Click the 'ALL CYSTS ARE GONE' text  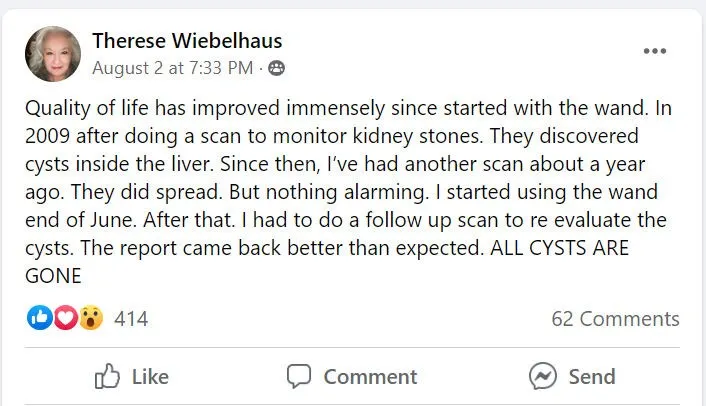point(558,250)
